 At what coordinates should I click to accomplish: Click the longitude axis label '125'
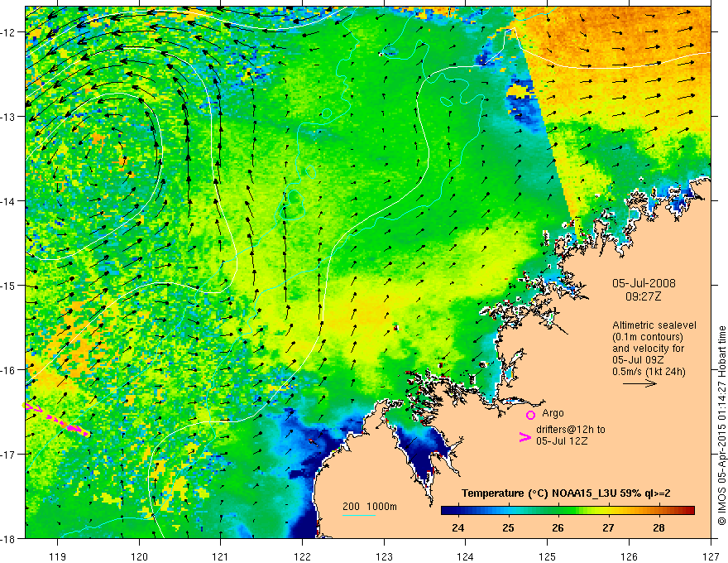pyautogui.click(x=548, y=556)
